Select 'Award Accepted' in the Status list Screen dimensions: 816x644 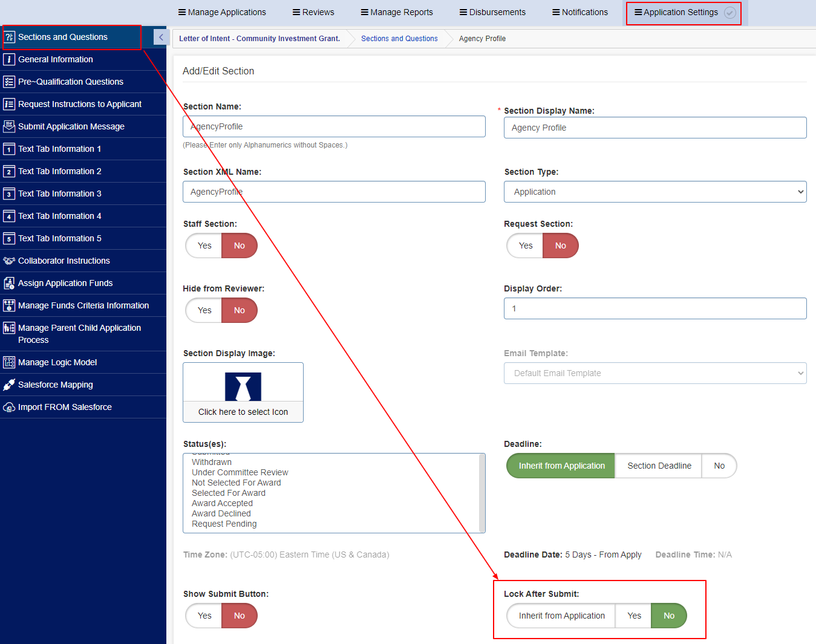click(222, 503)
